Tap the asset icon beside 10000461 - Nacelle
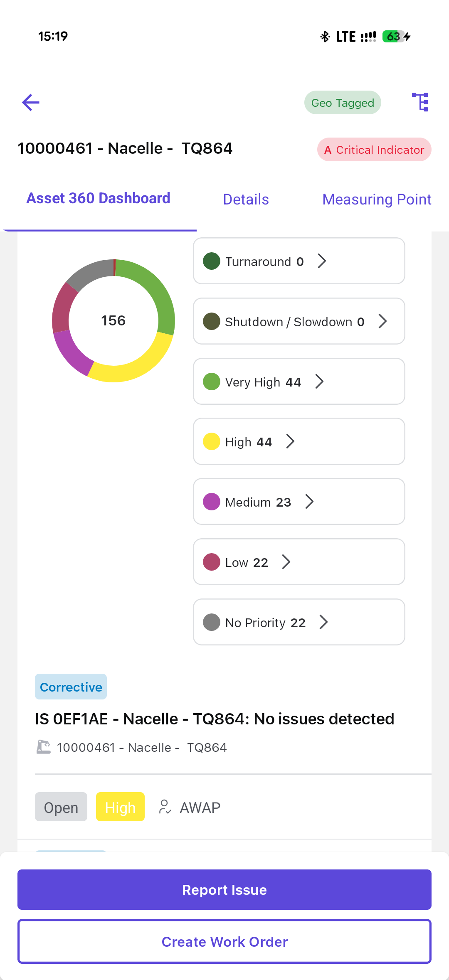The height and width of the screenshot is (980, 449). click(x=44, y=747)
